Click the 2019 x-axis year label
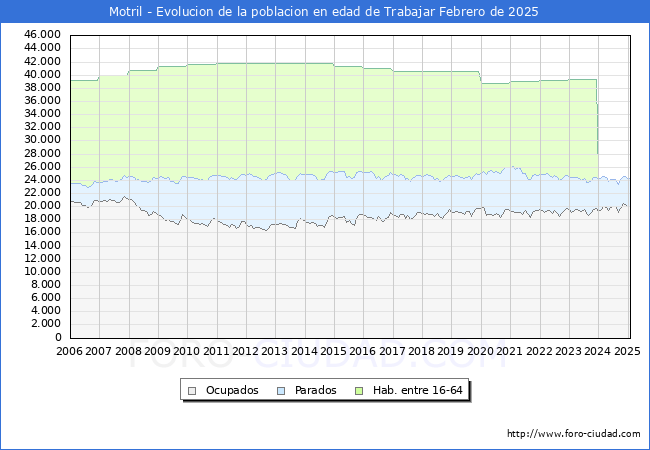This screenshot has height=450, width=650. click(x=451, y=351)
